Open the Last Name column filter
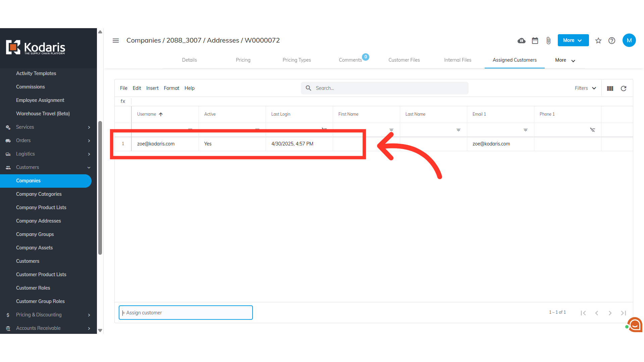 [458, 130]
